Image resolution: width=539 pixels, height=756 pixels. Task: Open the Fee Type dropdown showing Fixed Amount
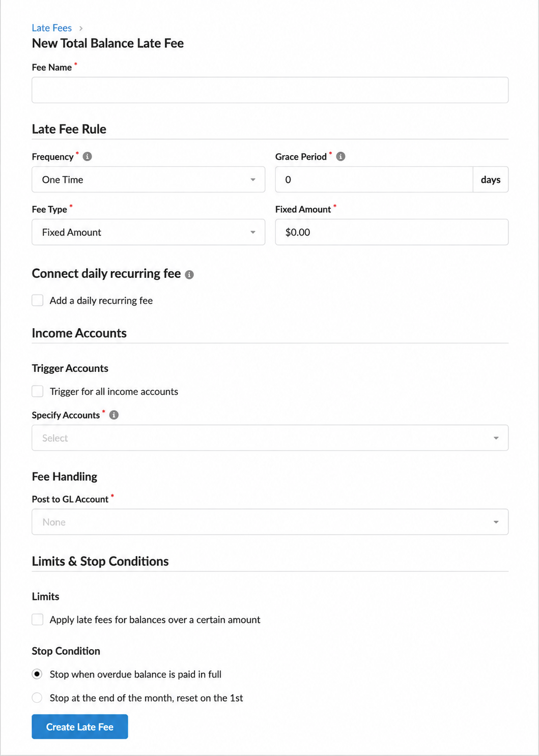pos(148,232)
